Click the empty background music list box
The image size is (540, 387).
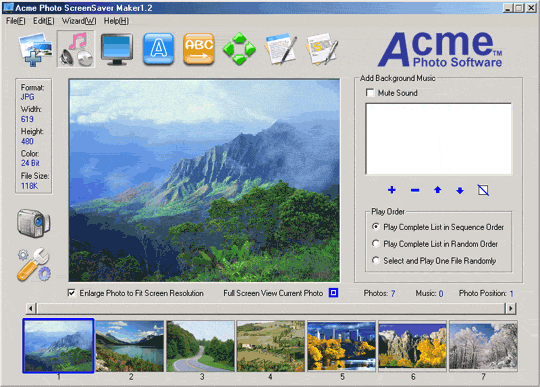[439, 139]
